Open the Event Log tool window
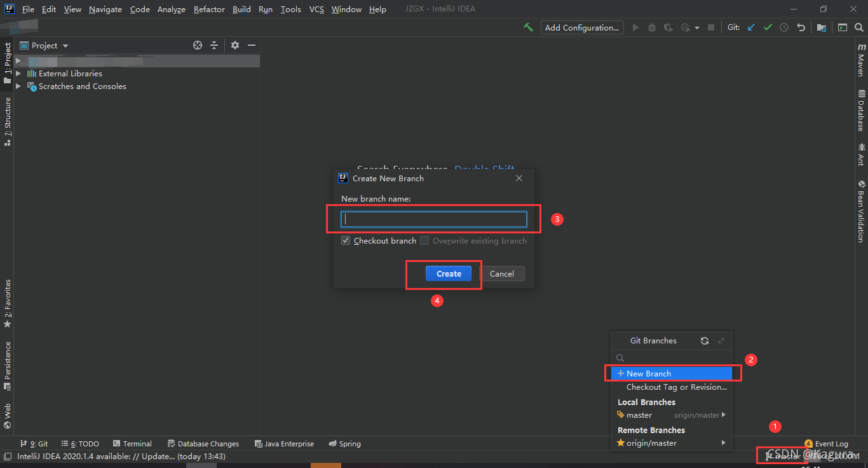 pyautogui.click(x=826, y=443)
